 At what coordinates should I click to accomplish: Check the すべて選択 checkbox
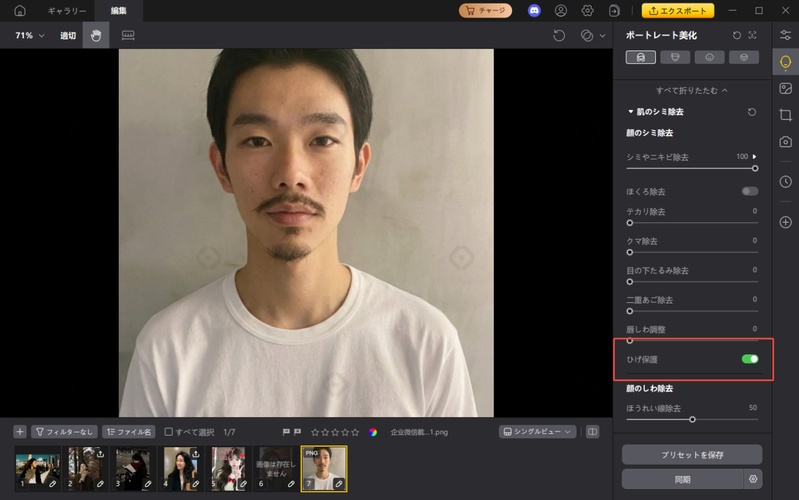(x=169, y=432)
